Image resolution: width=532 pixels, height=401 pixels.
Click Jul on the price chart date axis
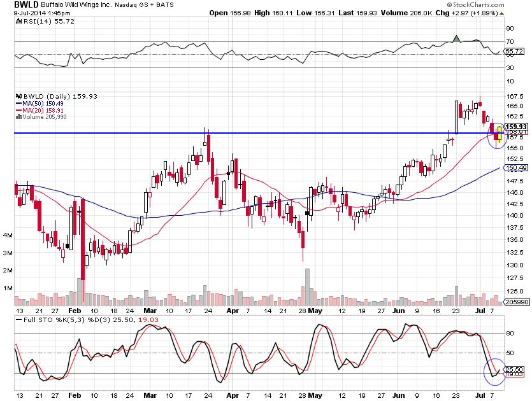pos(480,311)
